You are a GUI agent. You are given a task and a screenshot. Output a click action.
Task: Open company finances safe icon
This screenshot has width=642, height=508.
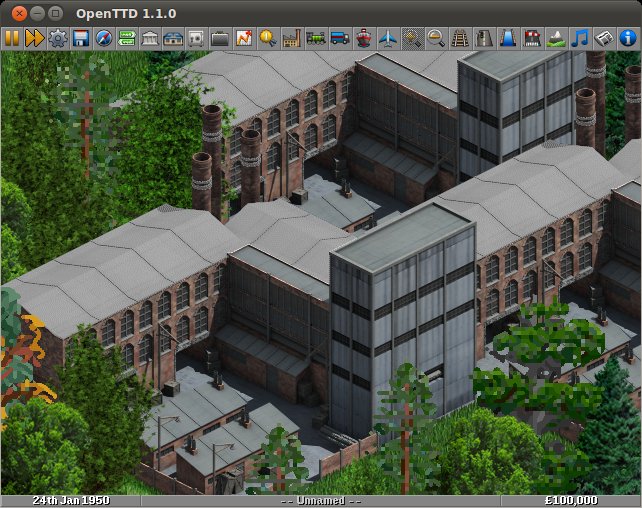[x=196, y=38]
